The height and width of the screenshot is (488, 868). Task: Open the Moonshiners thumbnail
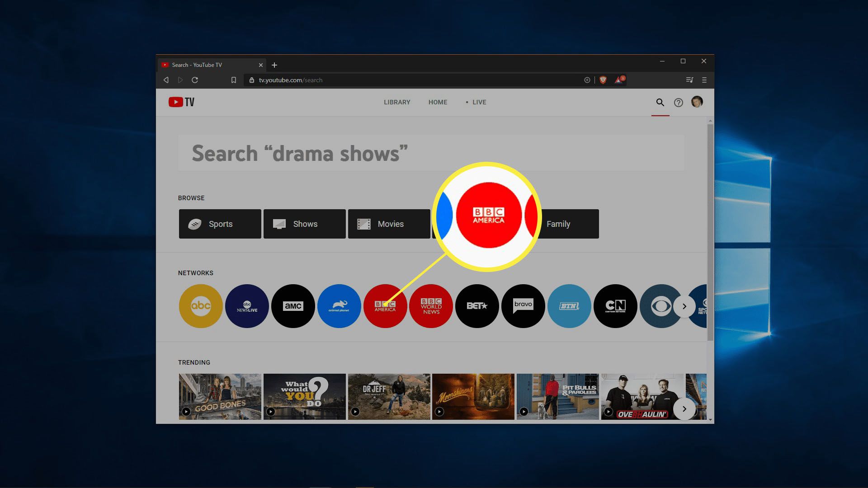(x=473, y=397)
